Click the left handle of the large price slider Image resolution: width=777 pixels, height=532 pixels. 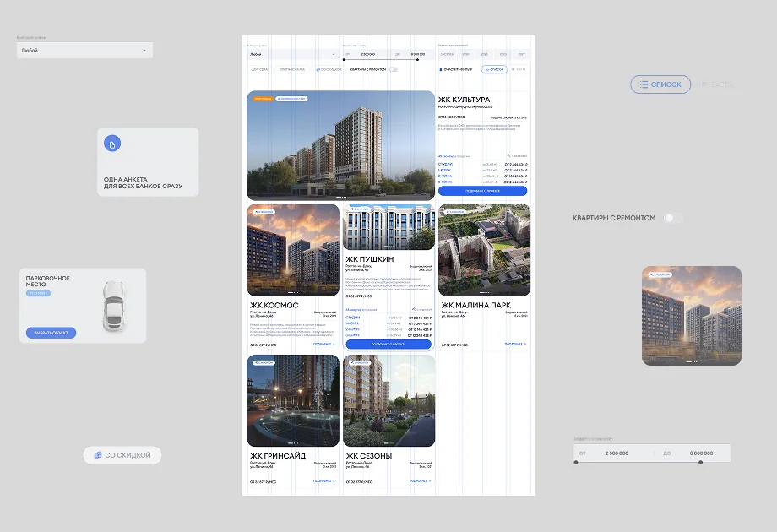pos(577,462)
